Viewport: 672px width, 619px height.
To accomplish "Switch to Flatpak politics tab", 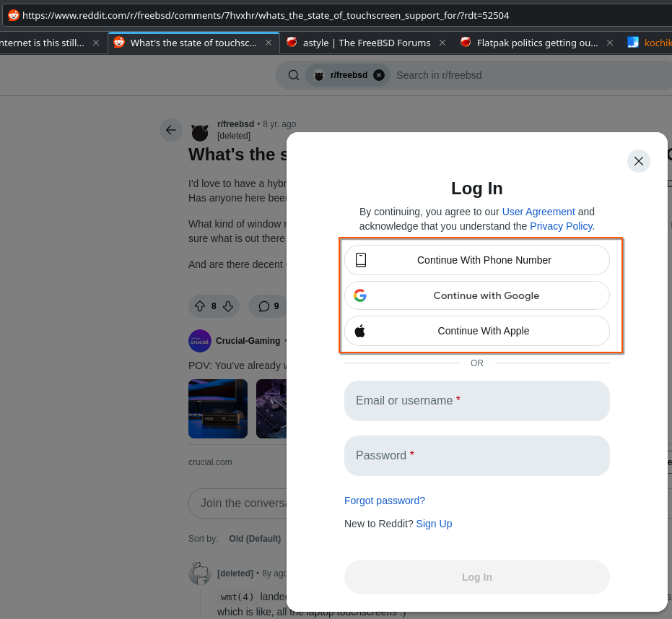I will [537, 43].
